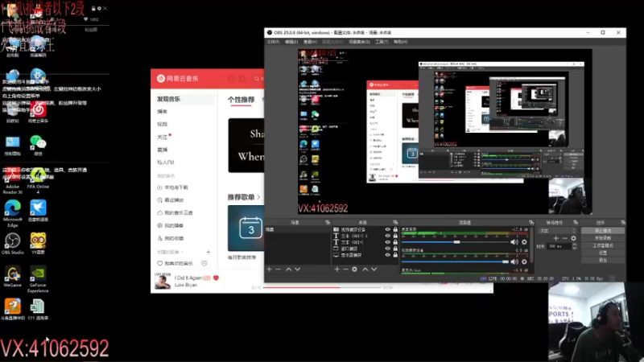Pop out the Sources dock panel

395,223
